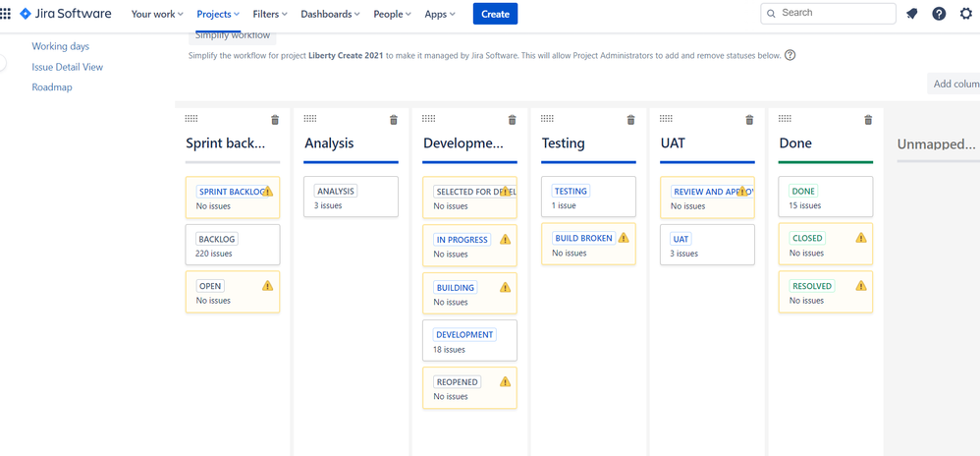
Task: Delete the Analysis column via trash icon
Action: 393,120
